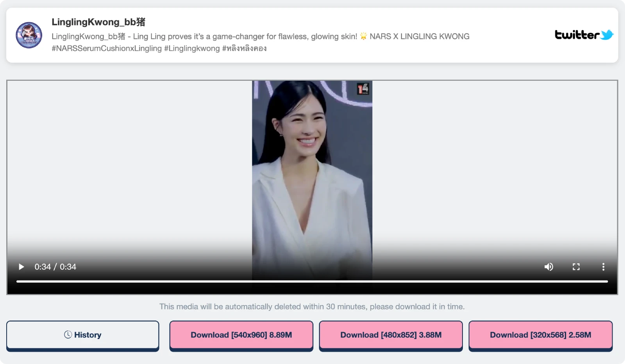Click the 0:34 / 0:34 time display
625x364 pixels.
55,267
